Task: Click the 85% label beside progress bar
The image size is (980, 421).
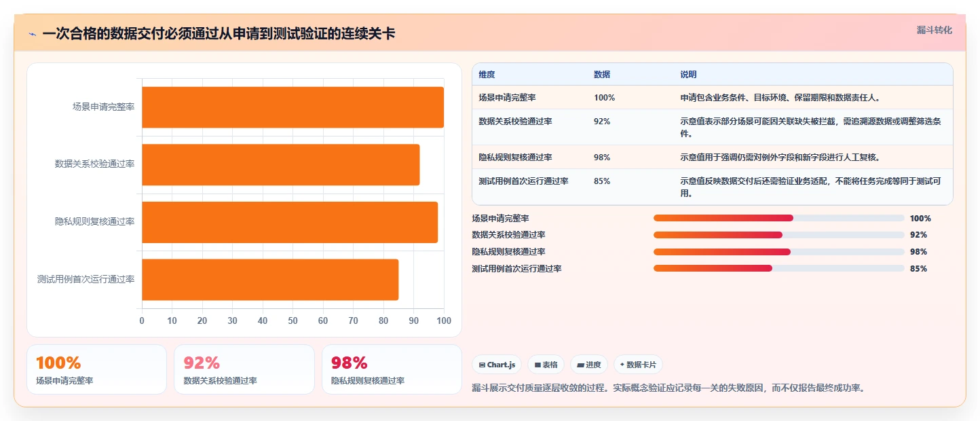Action: (918, 269)
